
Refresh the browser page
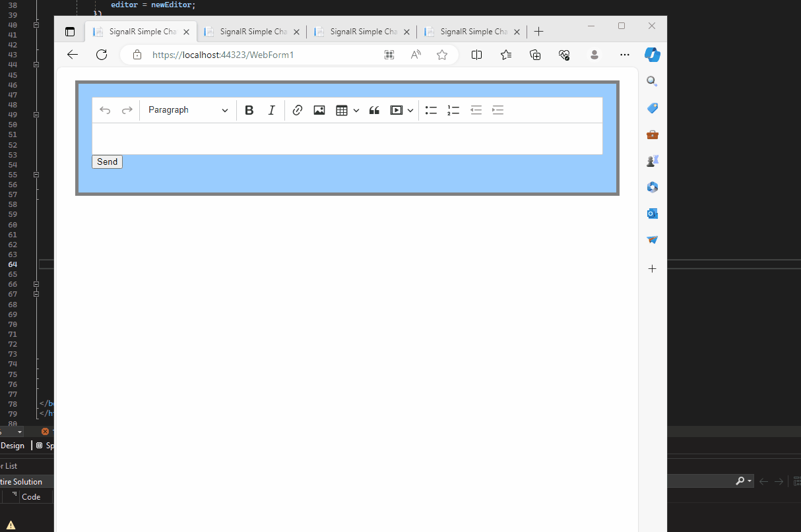(x=102, y=55)
